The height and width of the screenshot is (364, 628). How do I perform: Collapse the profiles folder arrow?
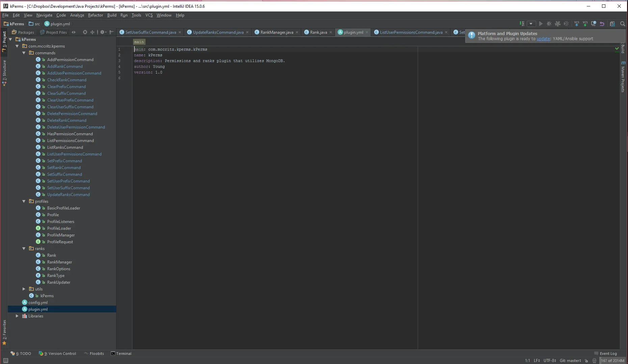[x=24, y=201]
